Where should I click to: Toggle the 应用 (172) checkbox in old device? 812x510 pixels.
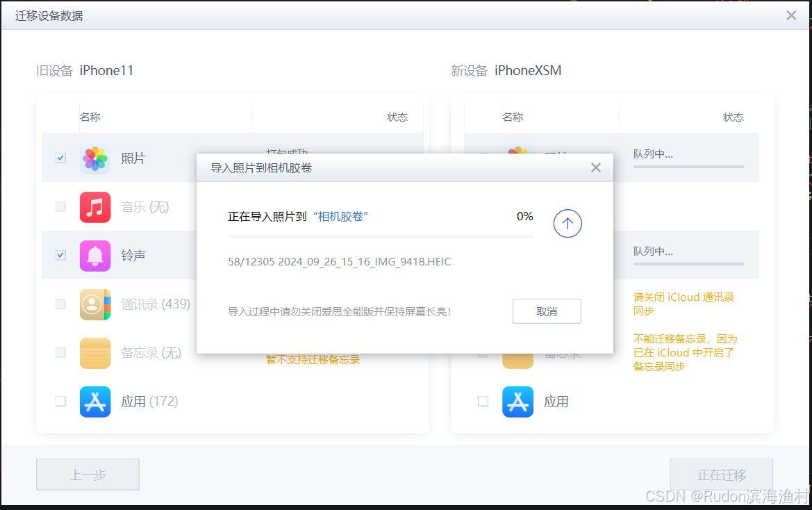tap(60, 402)
